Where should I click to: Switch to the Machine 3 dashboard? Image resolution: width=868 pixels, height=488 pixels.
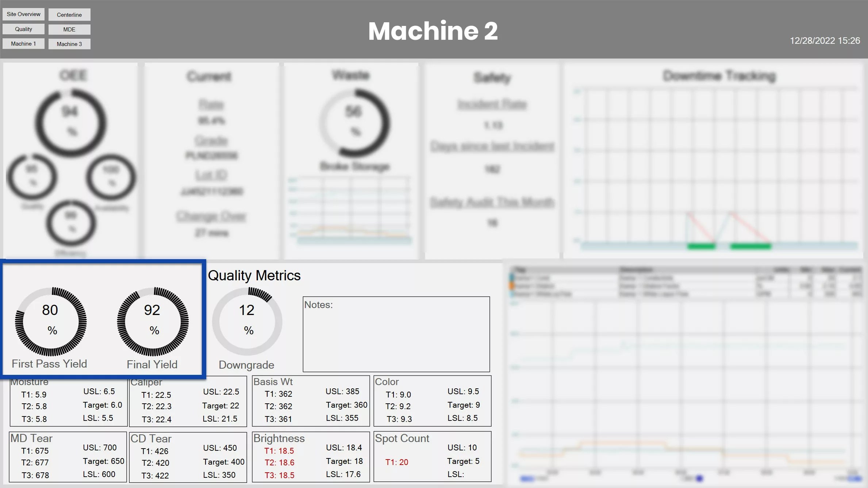(69, 43)
